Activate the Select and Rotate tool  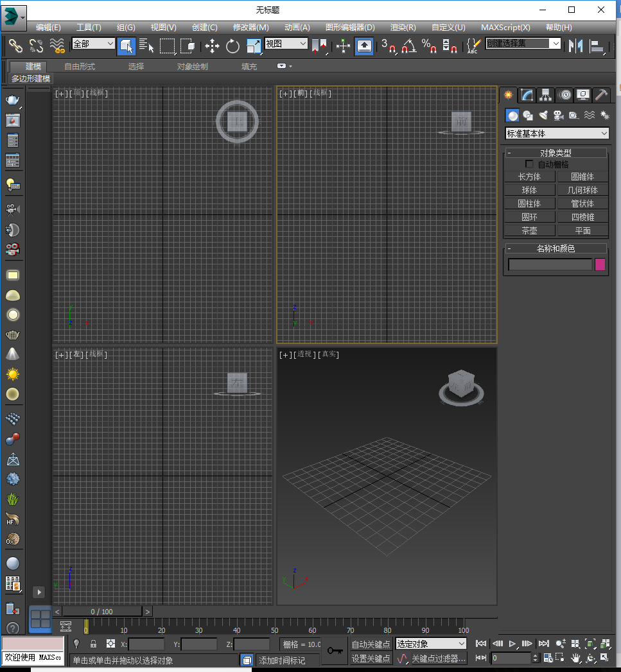pyautogui.click(x=232, y=46)
